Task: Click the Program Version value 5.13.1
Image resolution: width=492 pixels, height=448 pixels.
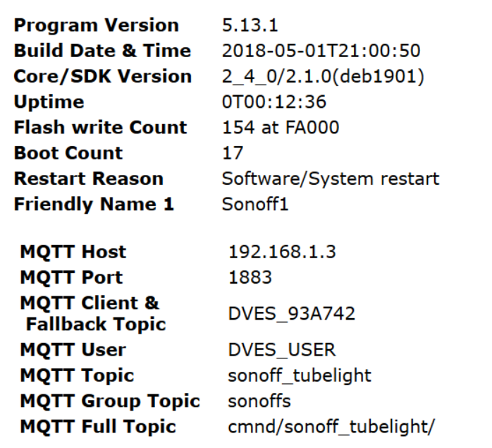Action: coord(249,25)
